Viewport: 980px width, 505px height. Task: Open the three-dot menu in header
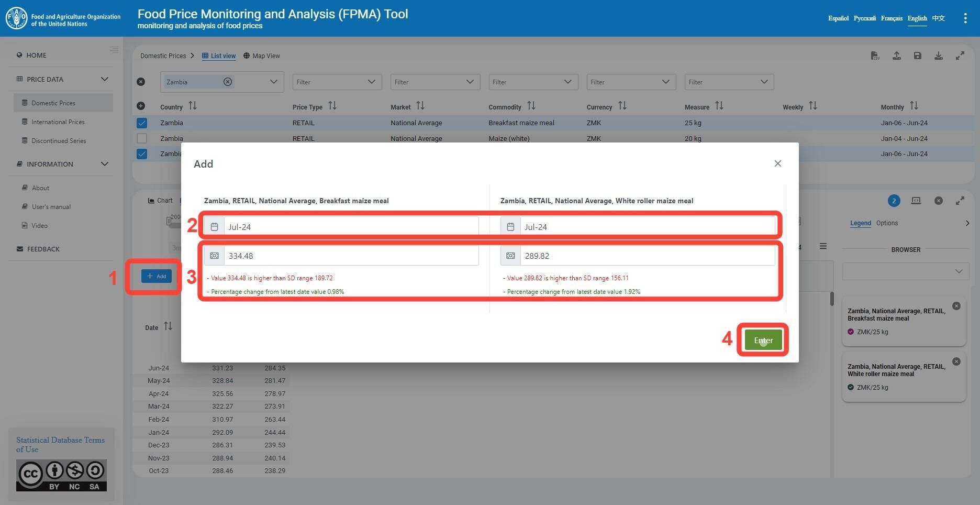click(x=965, y=18)
